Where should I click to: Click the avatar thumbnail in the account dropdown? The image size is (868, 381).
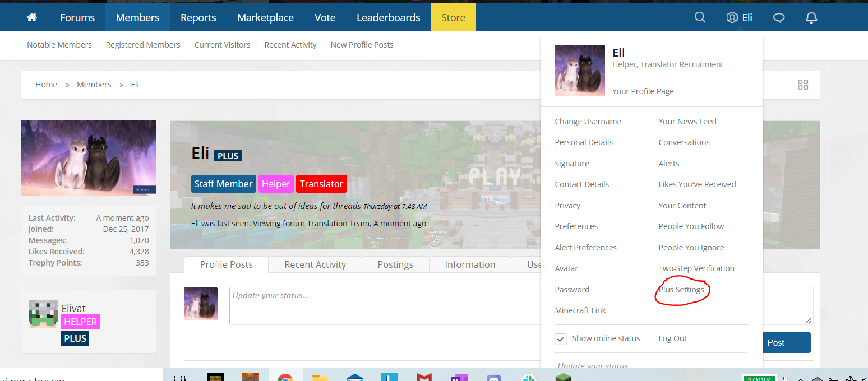point(580,71)
